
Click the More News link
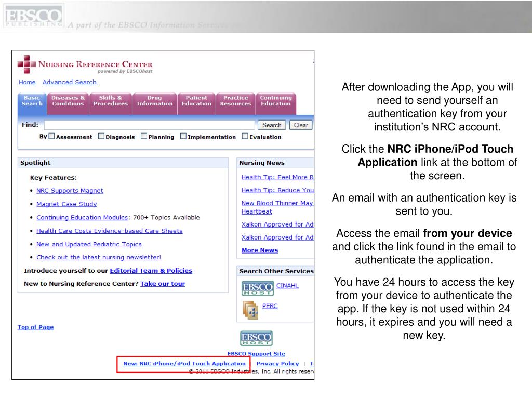[x=260, y=250]
